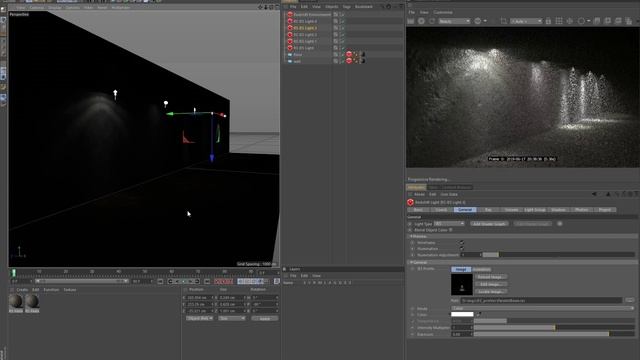Viewport: 640px width, 360px height.
Task: Toggle visibility check for floor object
Action: click(x=342, y=54)
